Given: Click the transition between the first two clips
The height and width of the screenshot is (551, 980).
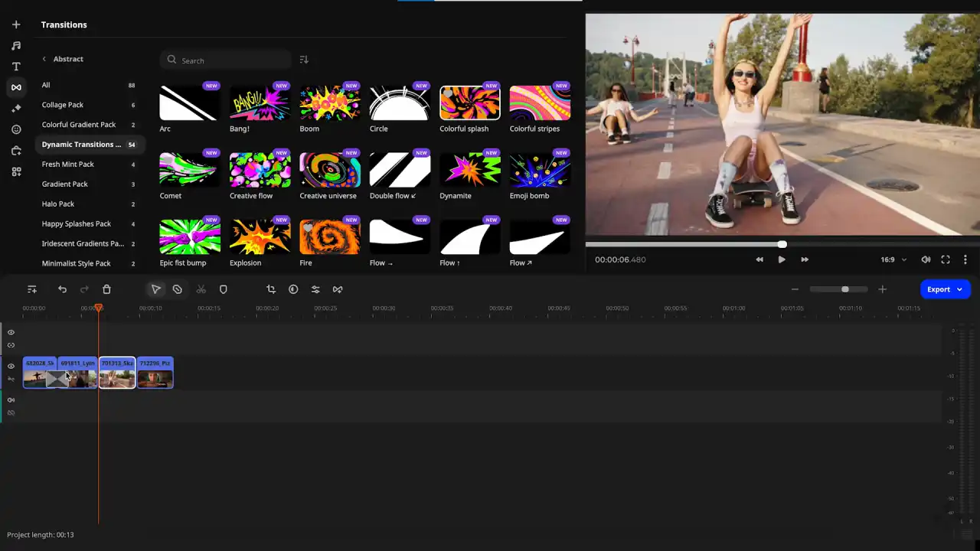Looking at the screenshot, I should click(x=57, y=379).
